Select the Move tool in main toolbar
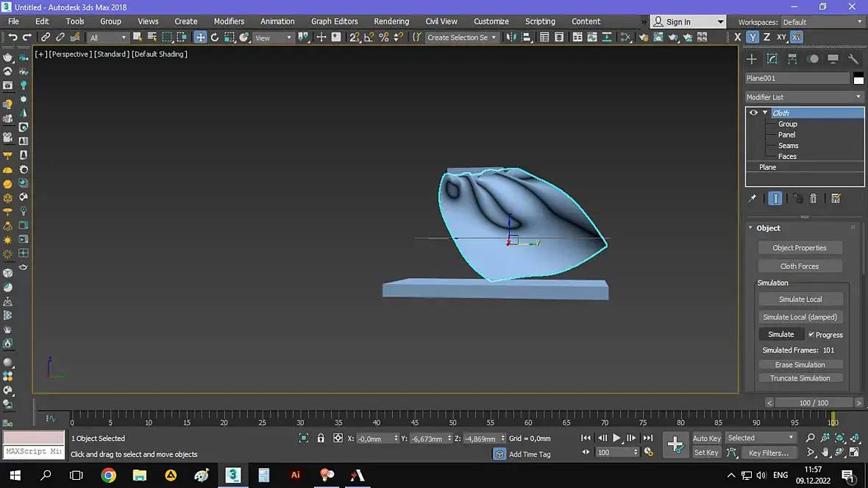868x488 pixels. click(200, 38)
